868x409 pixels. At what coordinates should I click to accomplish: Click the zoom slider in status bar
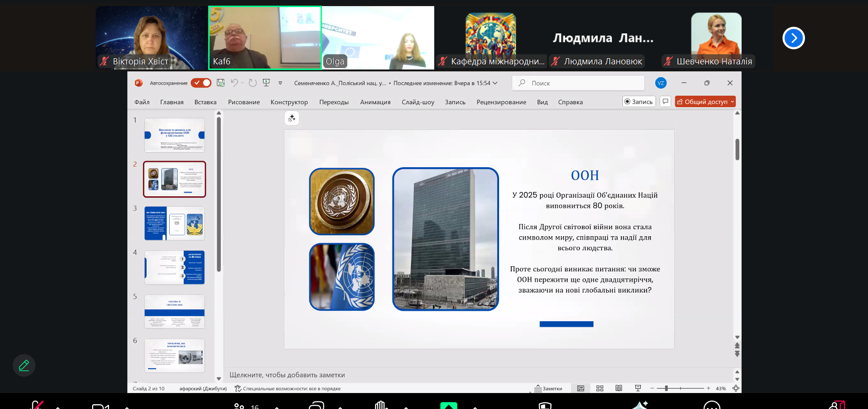coord(679,388)
